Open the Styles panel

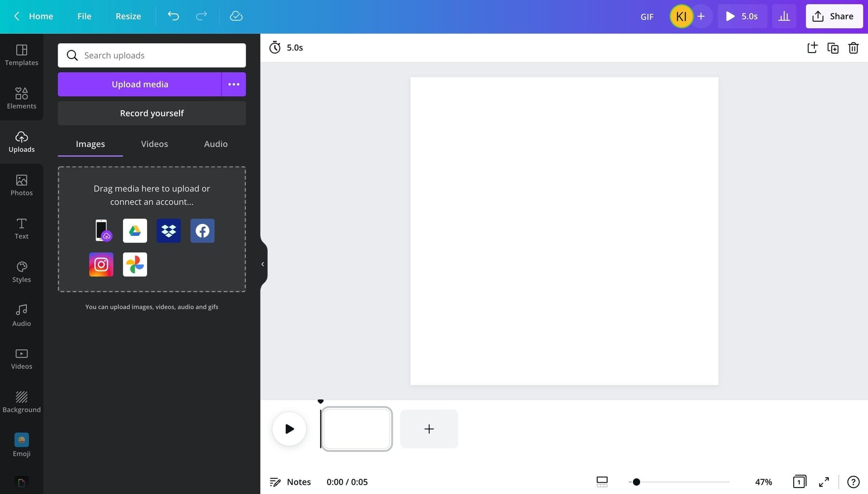pyautogui.click(x=21, y=272)
